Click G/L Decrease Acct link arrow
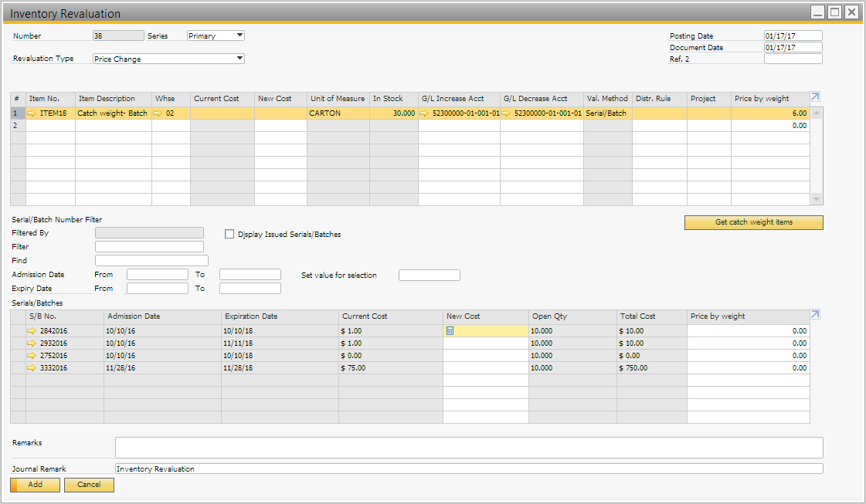The image size is (866, 504). pos(506,113)
